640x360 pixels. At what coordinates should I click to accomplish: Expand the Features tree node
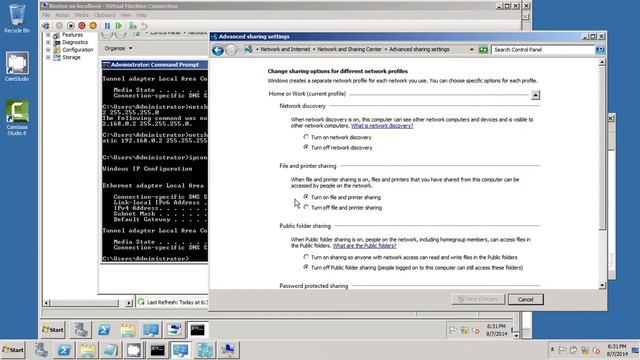tap(48, 35)
